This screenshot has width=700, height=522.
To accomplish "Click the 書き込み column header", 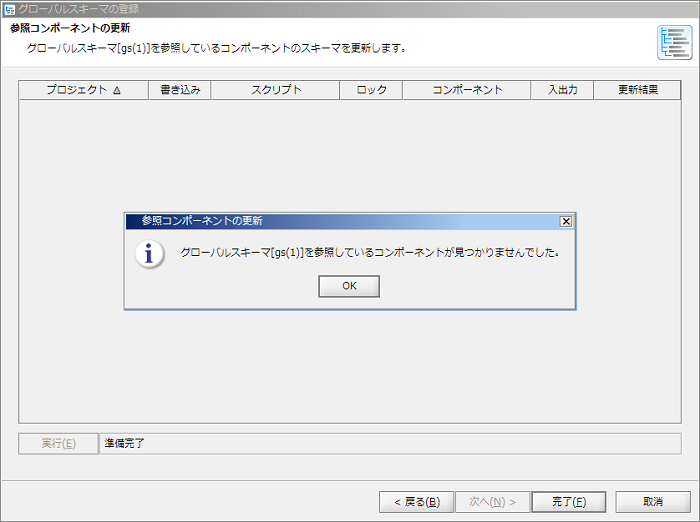I will pos(180,90).
